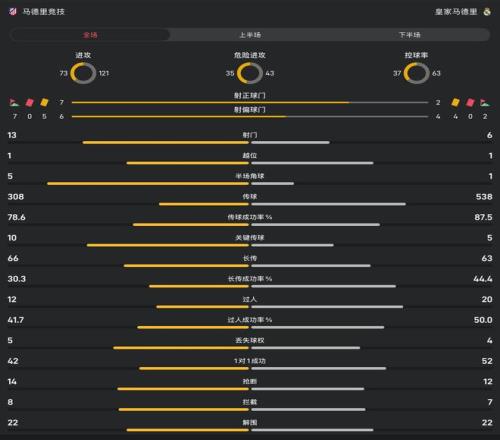The image size is (500, 440).
Task: Click the Atlético Madrid club crest
Action: pos(13,12)
